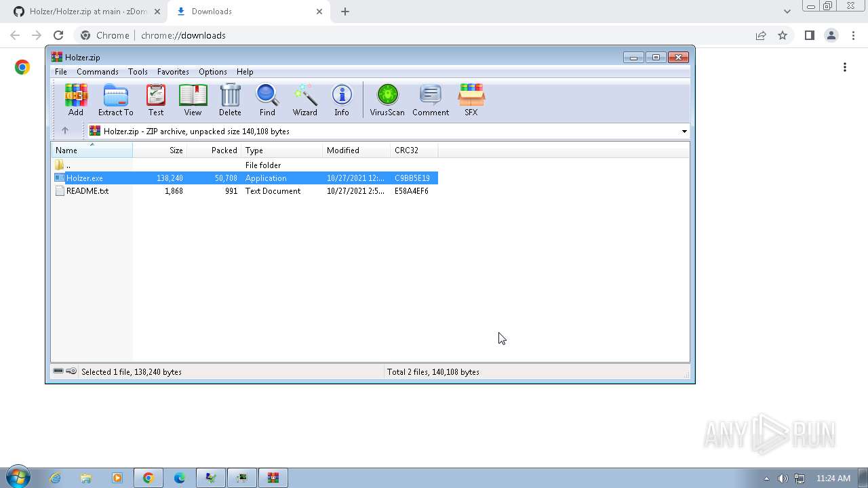Sort by Type column header
The width and height of the screenshot is (868, 488).
point(282,150)
